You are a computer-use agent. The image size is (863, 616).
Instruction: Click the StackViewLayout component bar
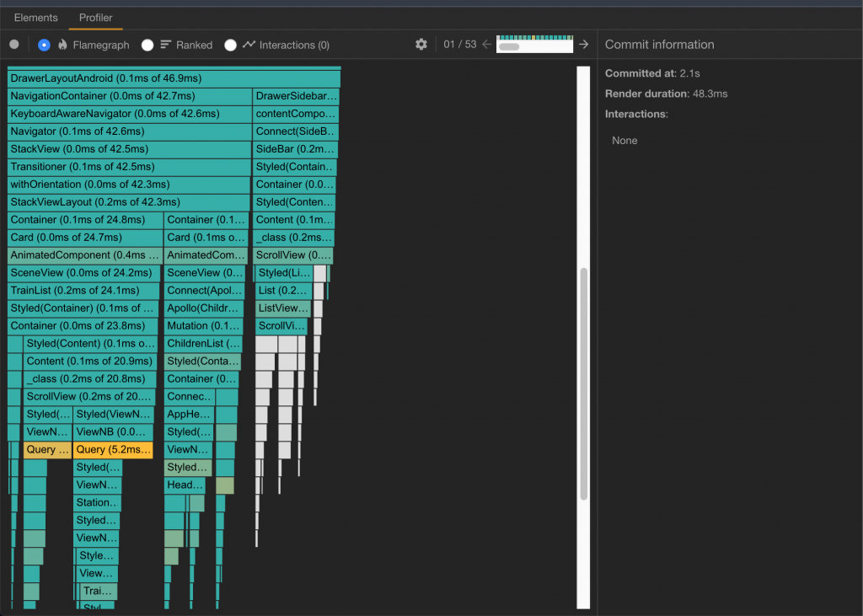(x=129, y=202)
